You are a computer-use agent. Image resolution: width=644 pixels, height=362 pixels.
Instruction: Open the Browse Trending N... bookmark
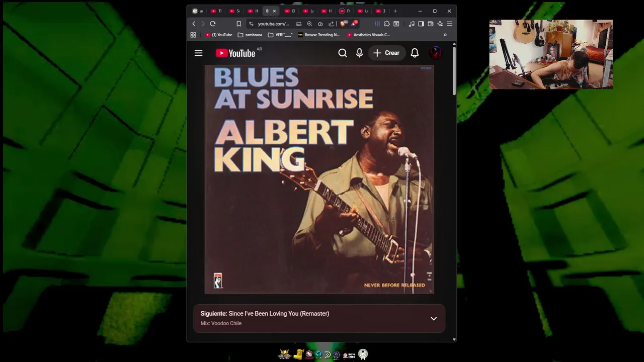[318, 35]
